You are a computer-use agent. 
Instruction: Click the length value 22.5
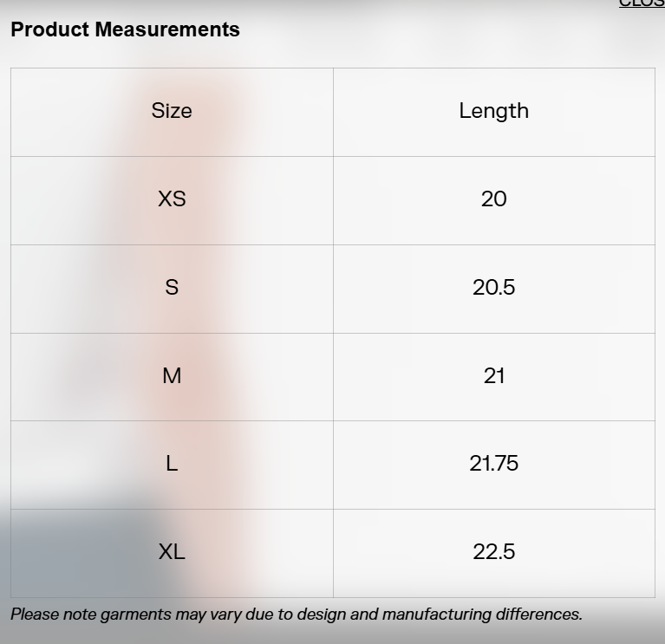click(493, 552)
